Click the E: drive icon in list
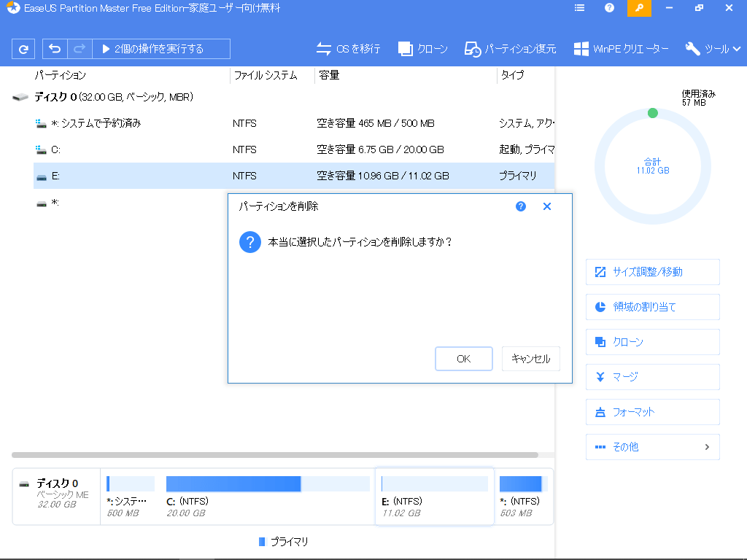This screenshot has width=747, height=560. click(x=42, y=176)
